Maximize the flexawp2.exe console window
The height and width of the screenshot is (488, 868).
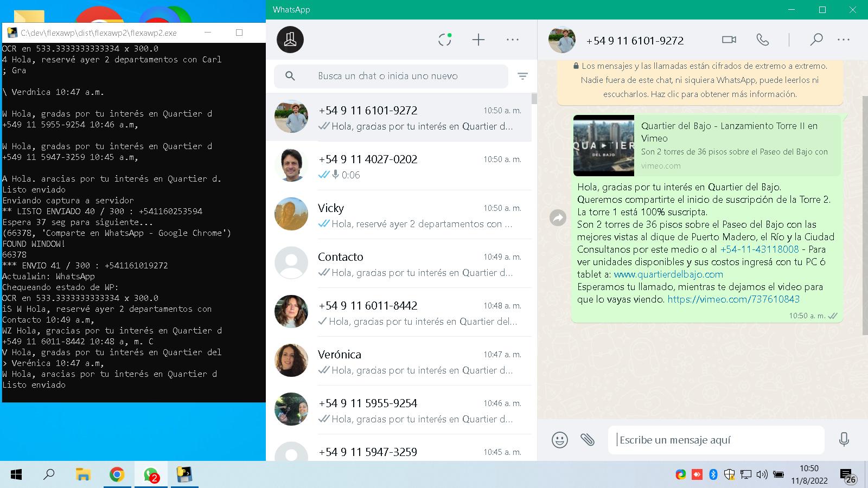tap(239, 33)
